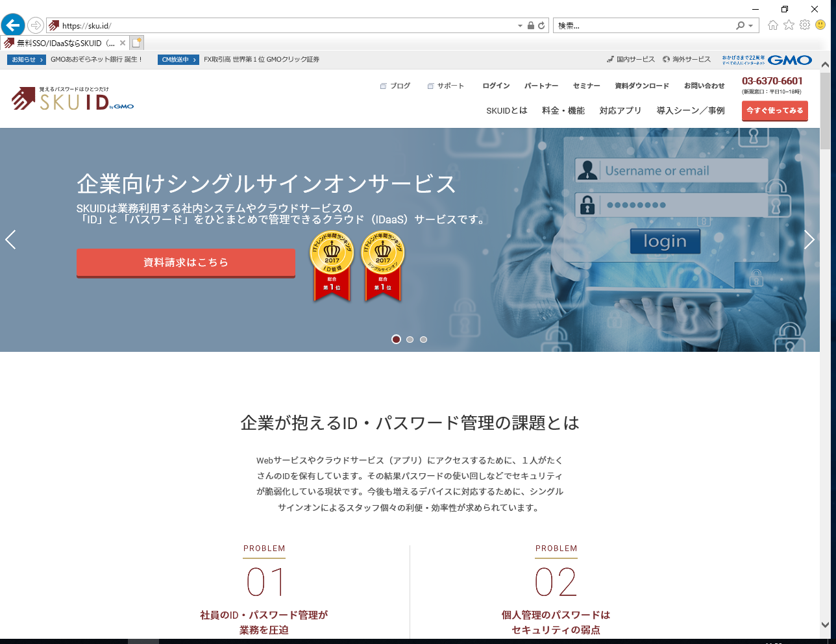
Task: Click the site favicon in the address bar
Action: 54,25
